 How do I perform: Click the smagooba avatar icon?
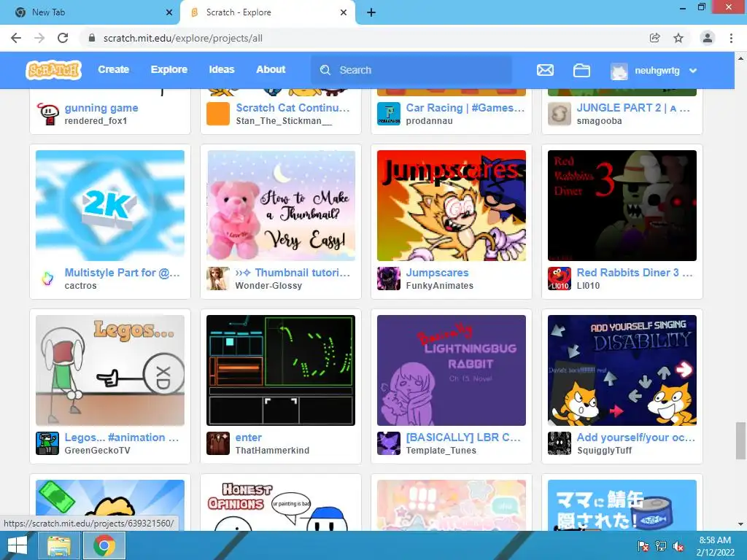tap(560, 114)
